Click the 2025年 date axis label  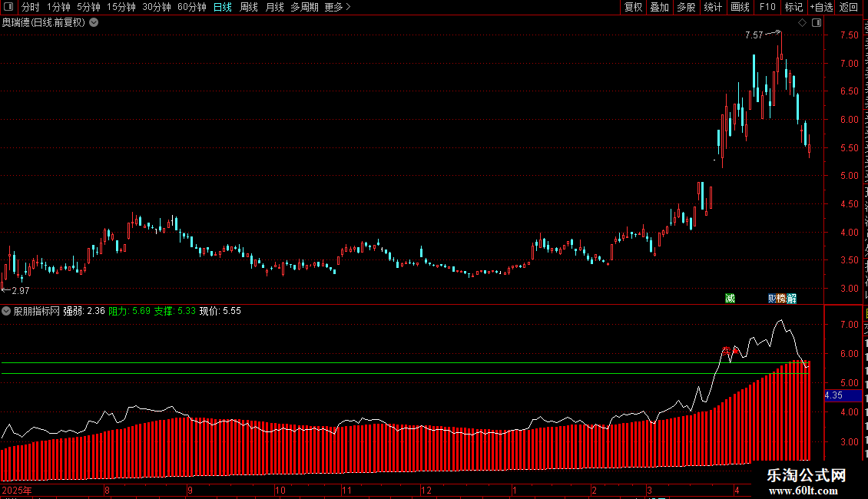[17, 490]
